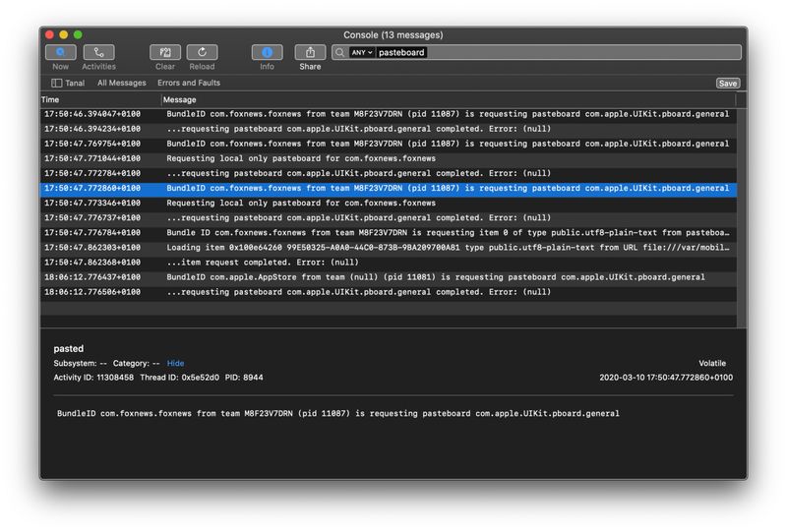Click the Clear log icon

coord(165,52)
